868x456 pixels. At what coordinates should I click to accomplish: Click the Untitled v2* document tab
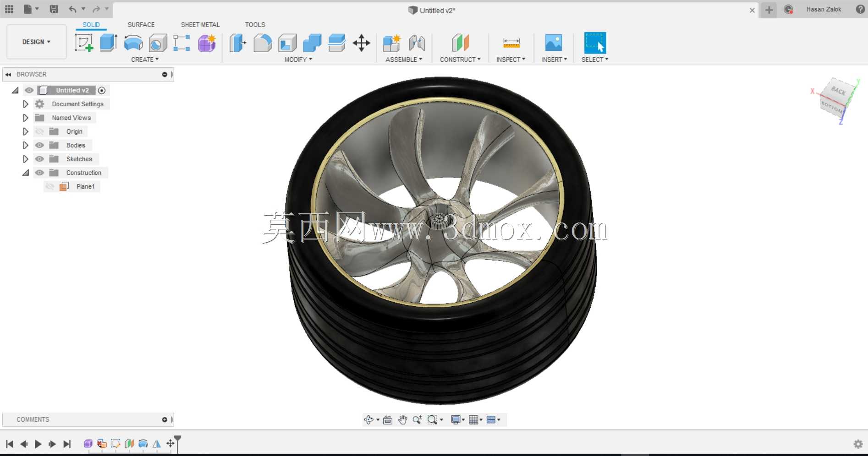[x=432, y=10]
